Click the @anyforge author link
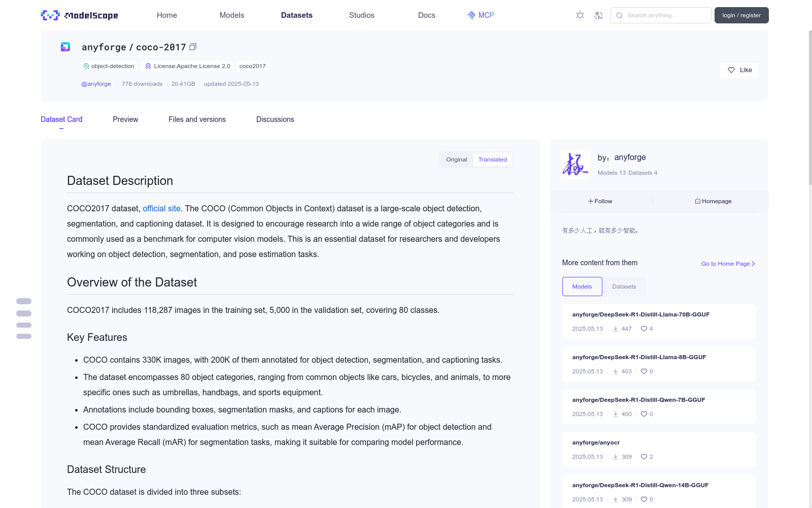This screenshot has height=508, width=812. point(96,84)
